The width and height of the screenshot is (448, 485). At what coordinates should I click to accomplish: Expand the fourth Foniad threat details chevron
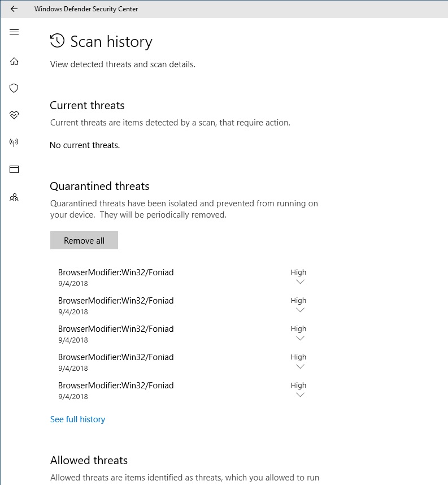pos(300,366)
